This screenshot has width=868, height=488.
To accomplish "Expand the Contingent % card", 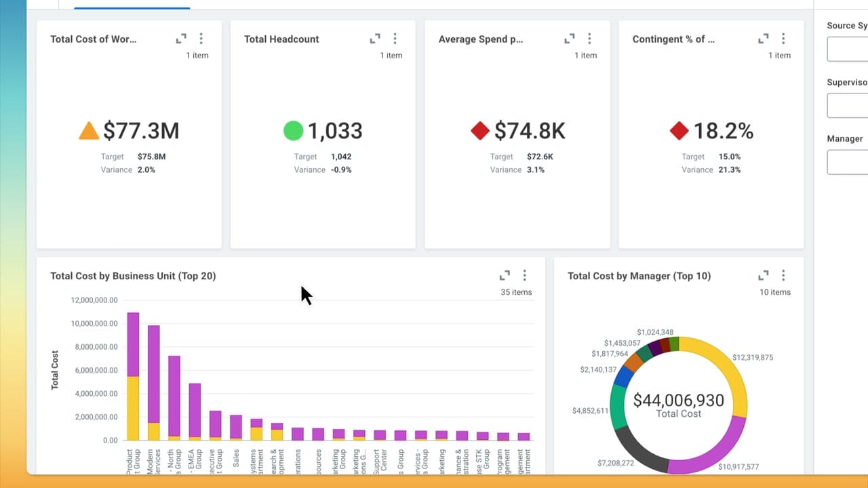I will click(x=764, y=39).
